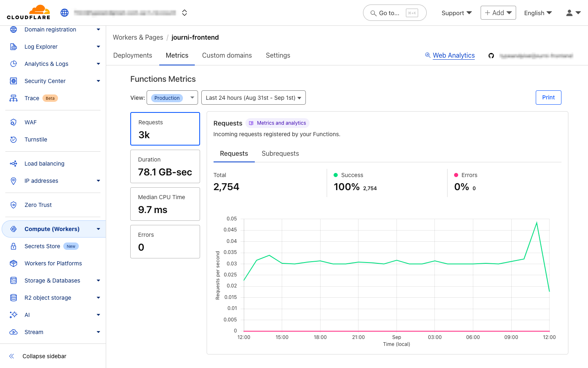Select the Metrics tab
This screenshot has height=368, width=588.
(x=177, y=55)
